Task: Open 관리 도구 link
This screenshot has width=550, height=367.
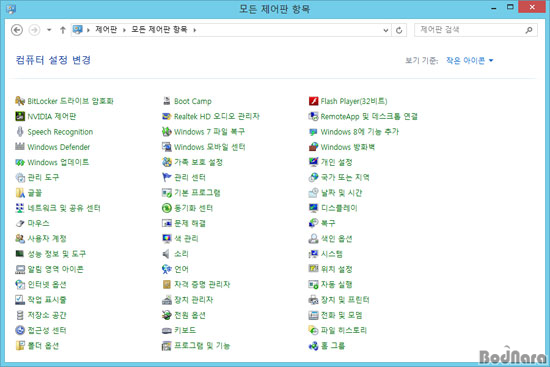Action: (x=43, y=177)
